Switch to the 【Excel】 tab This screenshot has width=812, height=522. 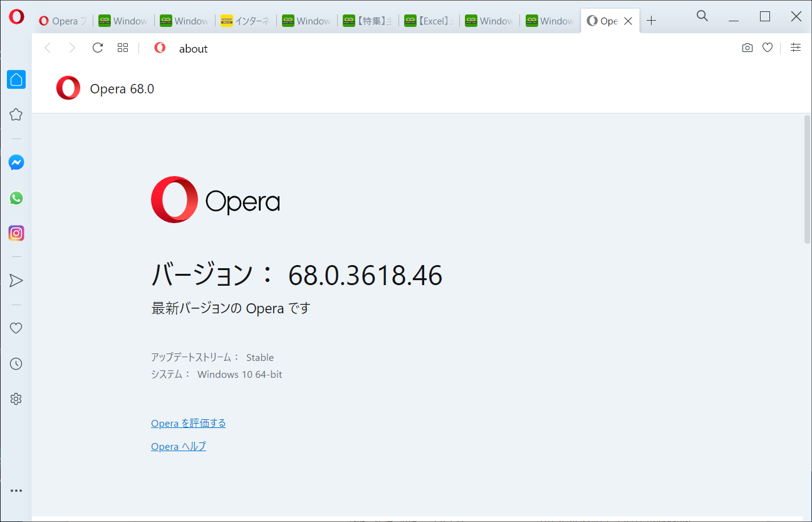click(429, 20)
